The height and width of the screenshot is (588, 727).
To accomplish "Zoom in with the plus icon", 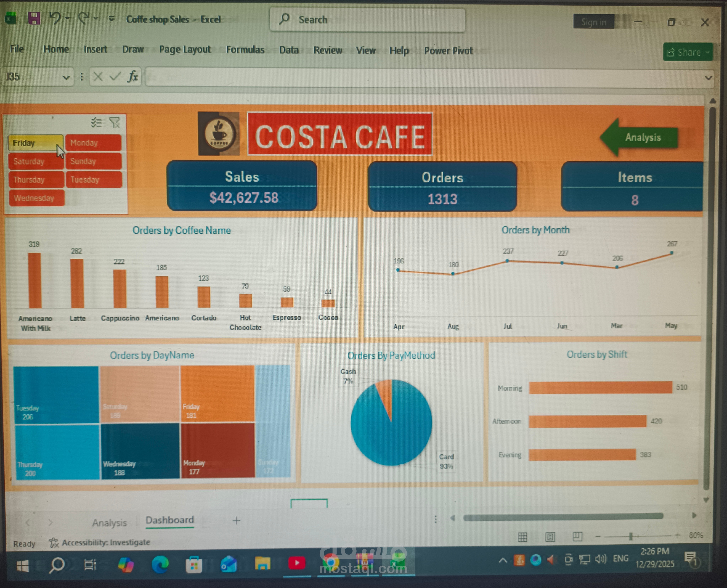I will (677, 535).
